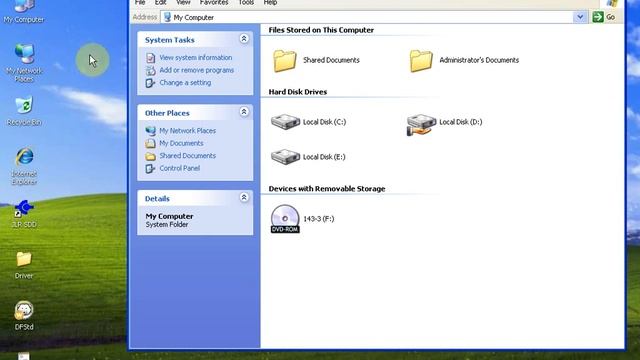The width and height of the screenshot is (640, 360).
Task: Click the My Computer icon in address bar
Action: pos(167,17)
